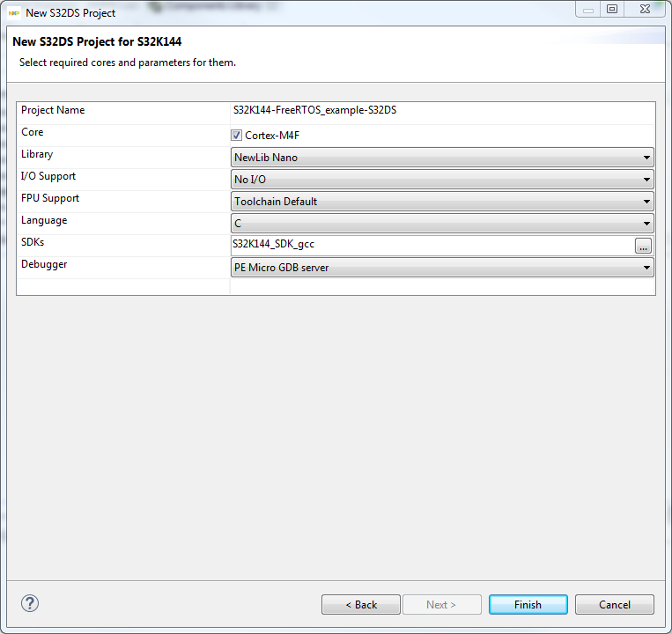Click the S32K144_SDK_gcc SDKs field
The width and height of the screenshot is (672, 634).
[432, 246]
